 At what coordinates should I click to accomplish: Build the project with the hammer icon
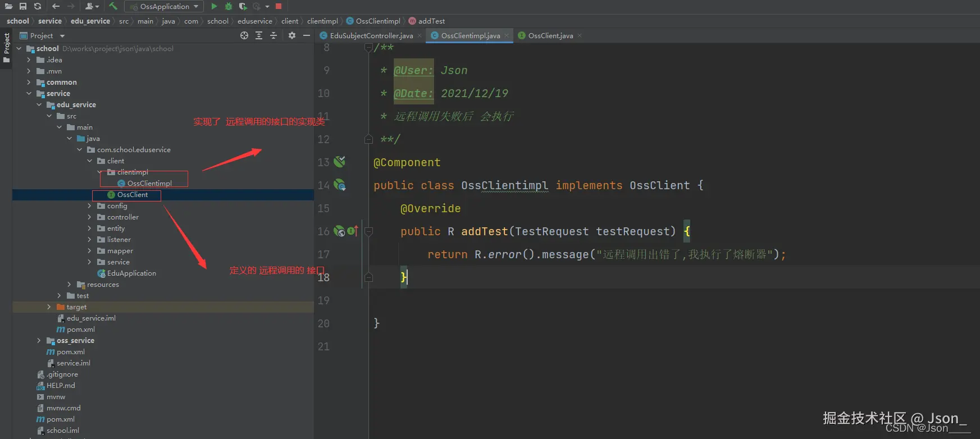coord(113,6)
